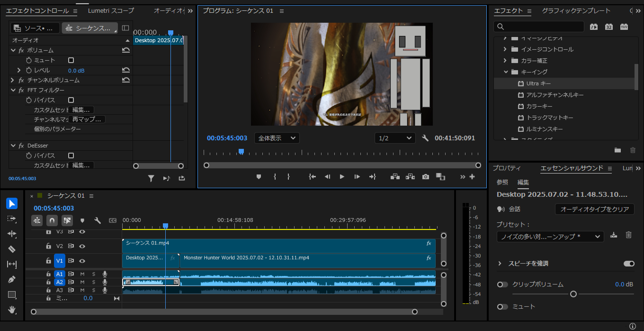This screenshot has height=331, width=644.
Task: Toggle the スピーチを強調 switch
Action: click(x=629, y=264)
